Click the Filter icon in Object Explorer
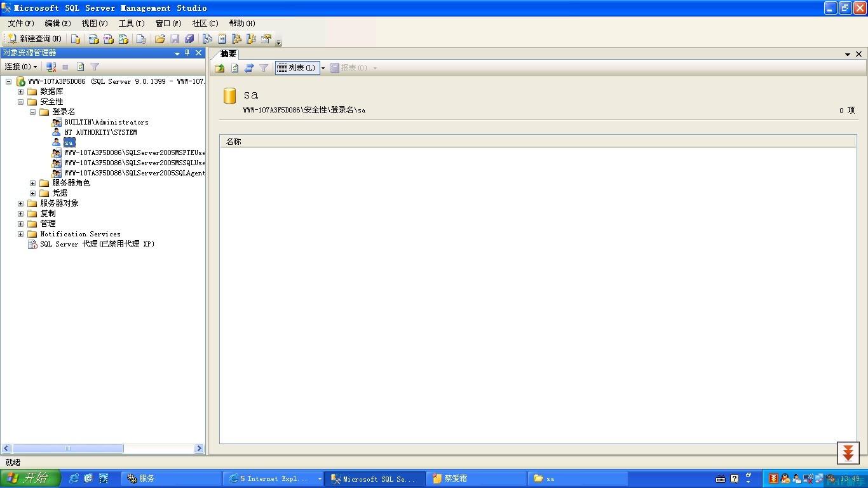 (95, 67)
